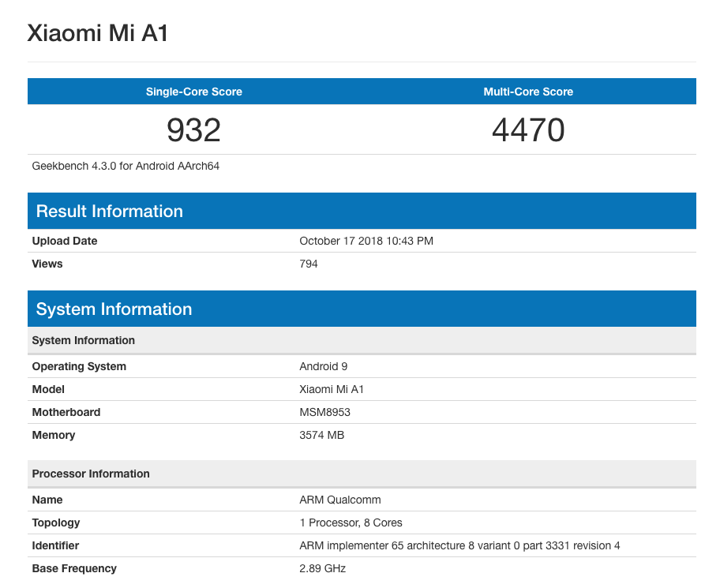Select the single-core score value 932

coord(194,129)
